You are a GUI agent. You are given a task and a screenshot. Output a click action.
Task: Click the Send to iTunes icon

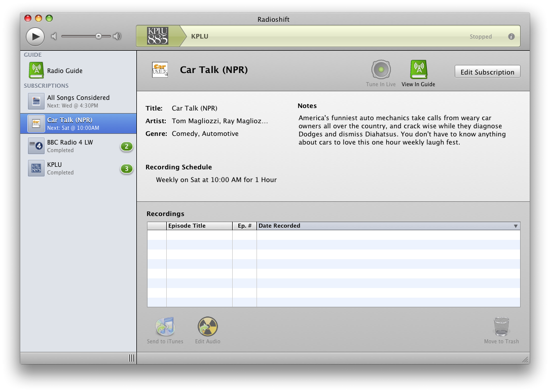pyautogui.click(x=165, y=327)
